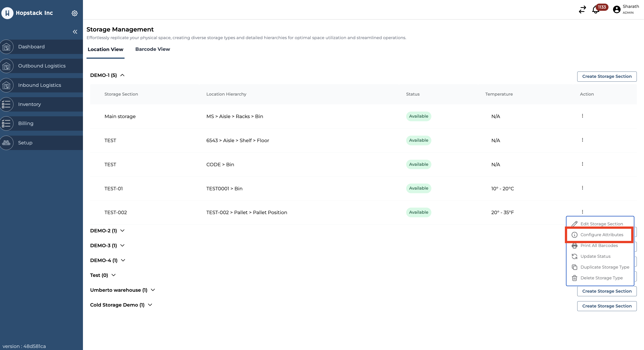Open the three-dot action menu for Main storage
The width and height of the screenshot is (644, 350).
582,116
